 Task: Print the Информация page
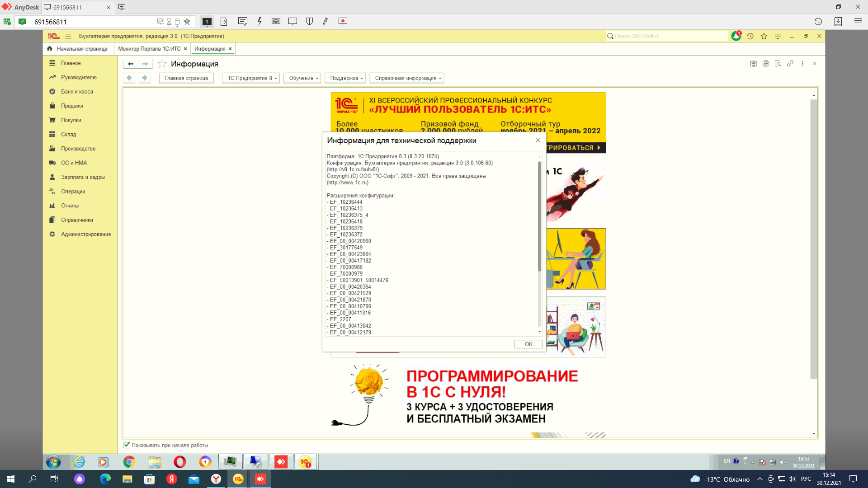[x=766, y=64]
